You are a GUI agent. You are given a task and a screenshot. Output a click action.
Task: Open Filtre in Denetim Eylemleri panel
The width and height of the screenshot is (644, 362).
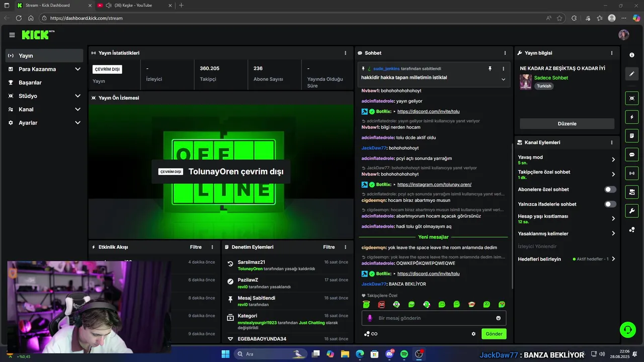(329, 247)
